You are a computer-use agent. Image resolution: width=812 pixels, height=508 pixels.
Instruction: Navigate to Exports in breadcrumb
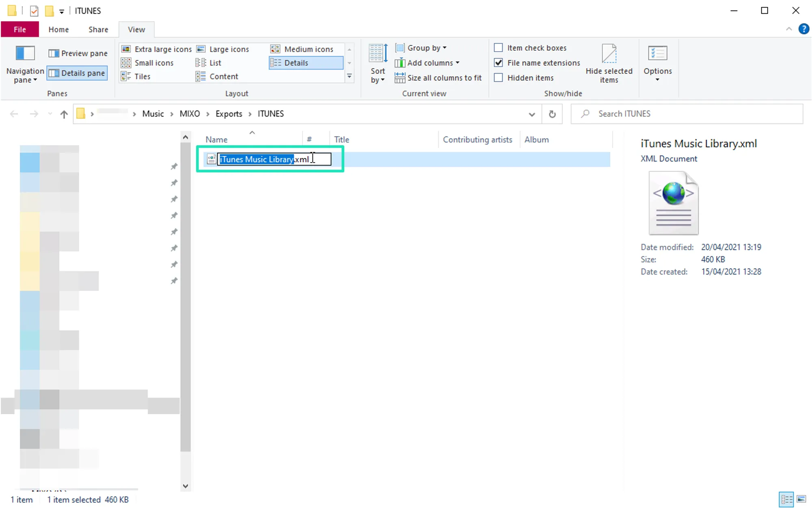[229, 114]
